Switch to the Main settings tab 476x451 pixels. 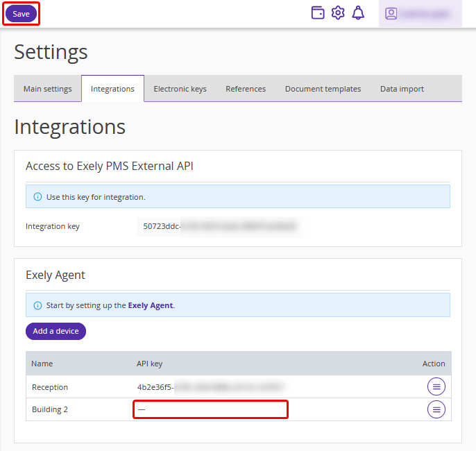pos(48,89)
